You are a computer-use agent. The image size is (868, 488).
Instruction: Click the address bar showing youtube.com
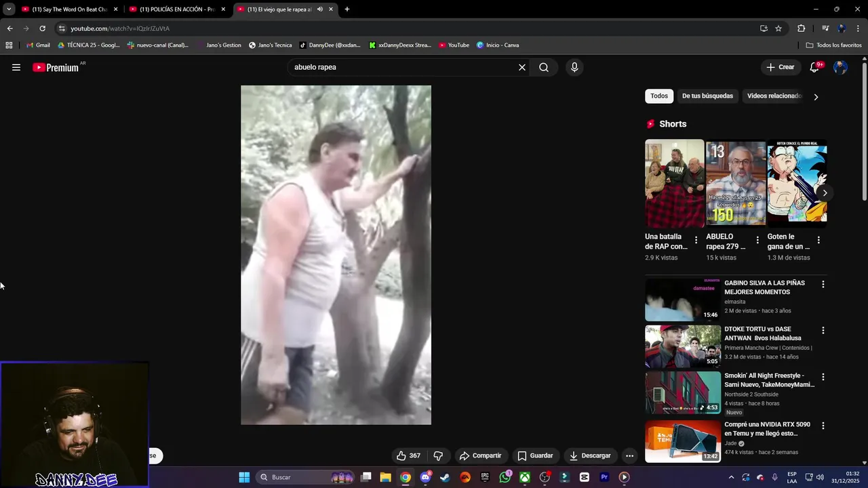407,28
